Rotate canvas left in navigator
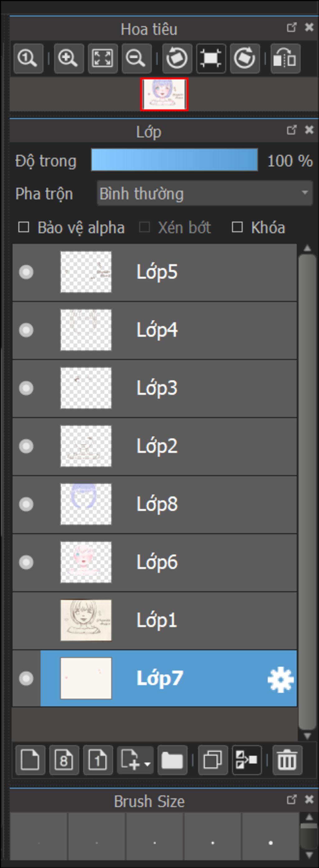Screen dimensions: 319x868 pyautogui.click(x=177, y=58)
